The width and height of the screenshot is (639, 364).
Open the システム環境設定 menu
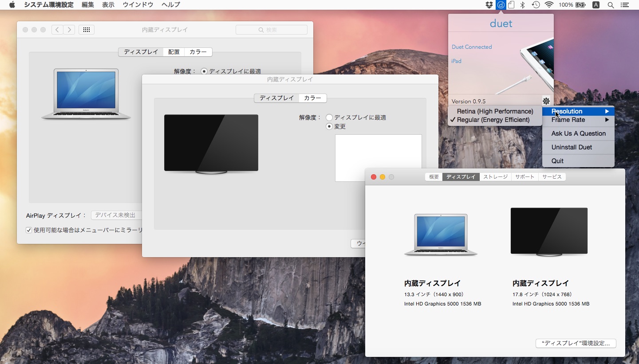pyautogui.click(x=49, y=5)
